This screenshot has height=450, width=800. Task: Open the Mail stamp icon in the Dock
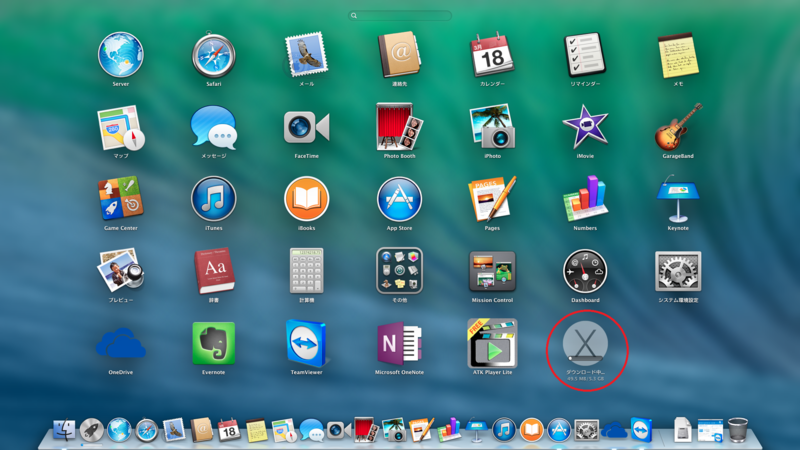pyautogui.click(x=174, y=430)
